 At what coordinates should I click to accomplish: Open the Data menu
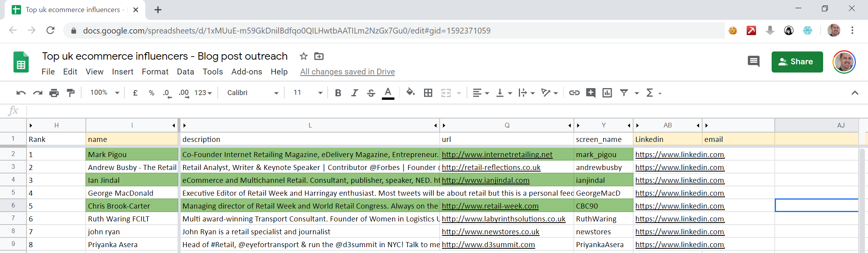[185, 72]
